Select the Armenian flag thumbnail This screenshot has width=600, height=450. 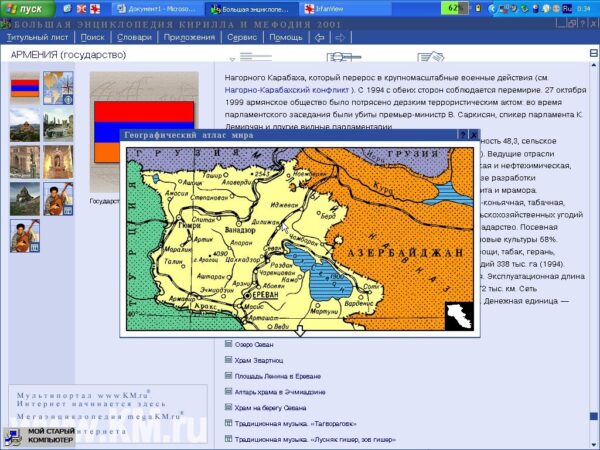[x=25, y=87]
